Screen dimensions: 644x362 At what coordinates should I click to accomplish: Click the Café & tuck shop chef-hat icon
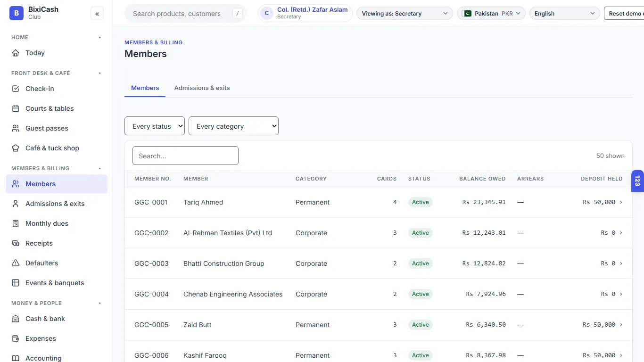(x=16, y=148)
